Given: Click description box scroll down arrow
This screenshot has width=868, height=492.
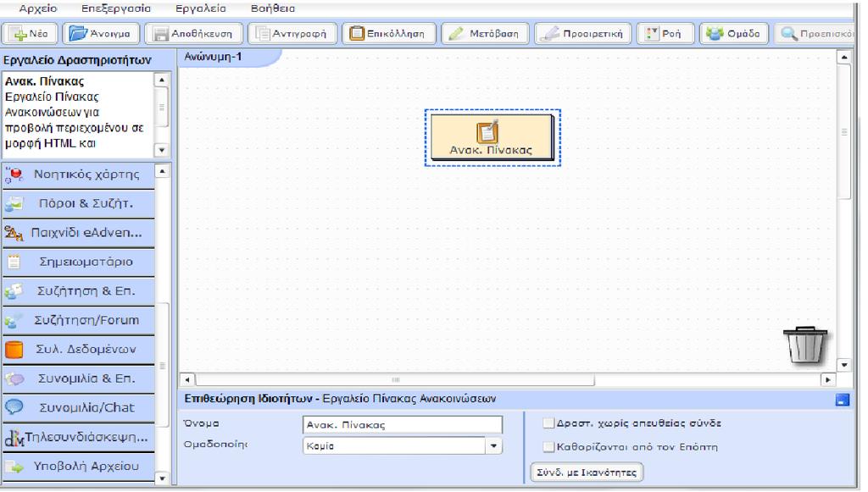Looking at the screenshot, I should click(162, 150).
